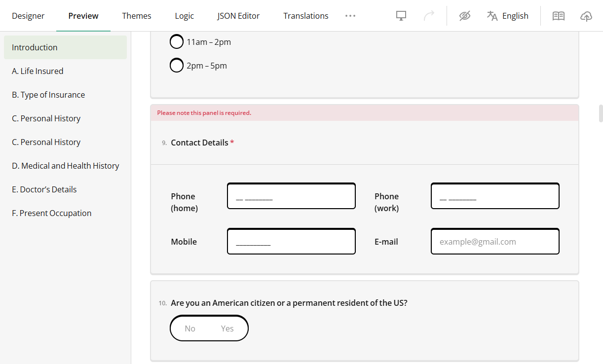Image resolution: width=603 pixels, height=364 pixels.
Task: Click the Phone (home) input field
Action: (x=291, y=196)
